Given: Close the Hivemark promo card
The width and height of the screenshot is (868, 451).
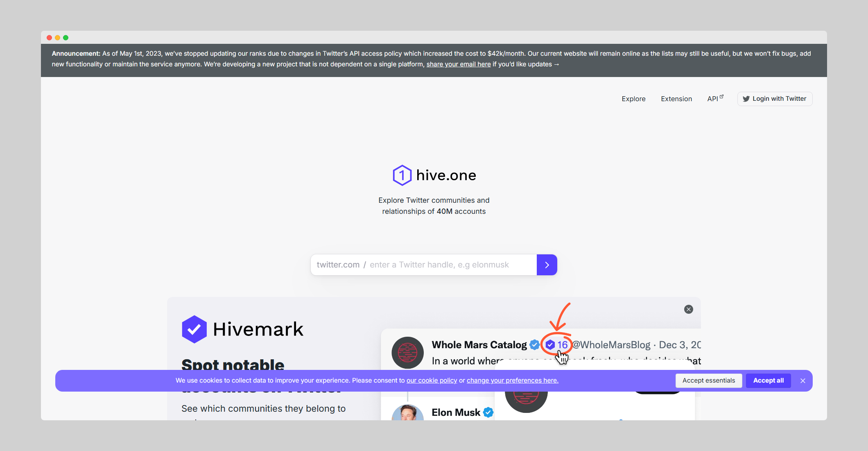Looking at the screenshot, I should [688, 309].
